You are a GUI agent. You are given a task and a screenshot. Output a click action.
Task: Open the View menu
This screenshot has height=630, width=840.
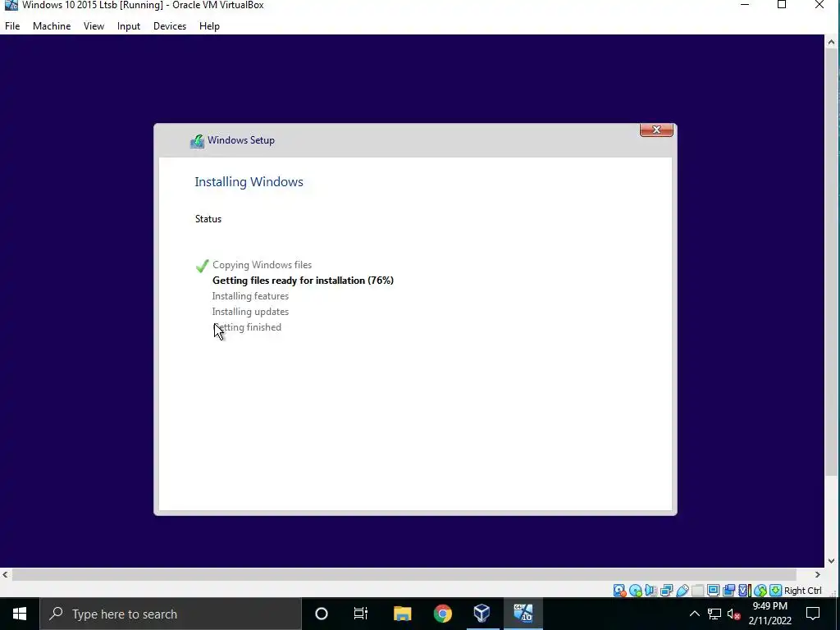[x=94, y=25]
